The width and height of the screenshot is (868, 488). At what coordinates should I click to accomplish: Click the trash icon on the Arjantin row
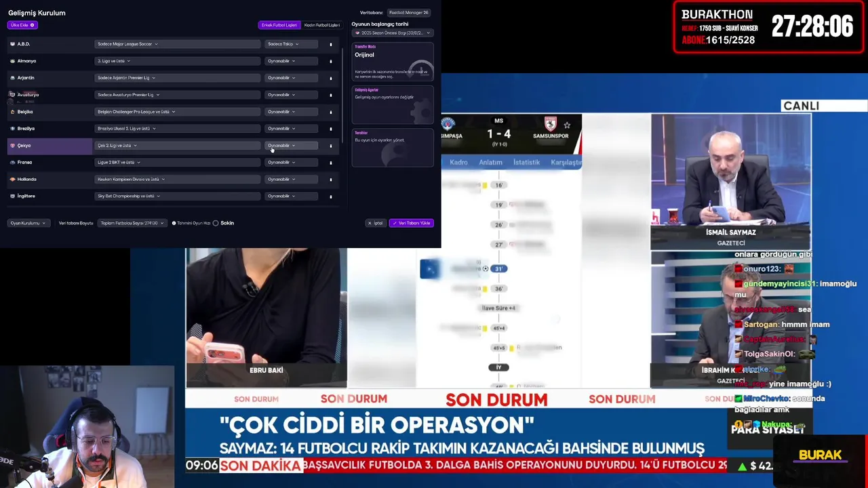point(331,78)
